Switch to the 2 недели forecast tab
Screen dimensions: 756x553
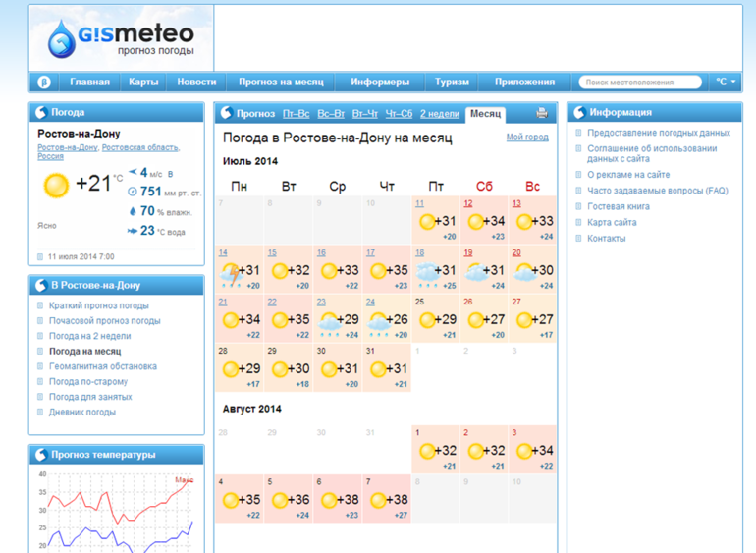point(439,114)
